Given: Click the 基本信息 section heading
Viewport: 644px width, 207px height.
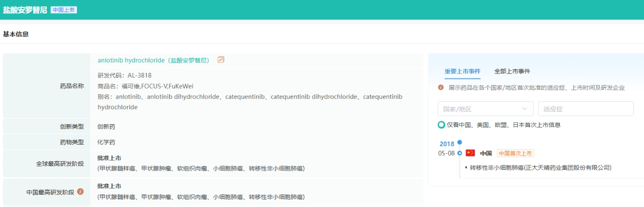Looking at the screenshot, I should point(16,34).
